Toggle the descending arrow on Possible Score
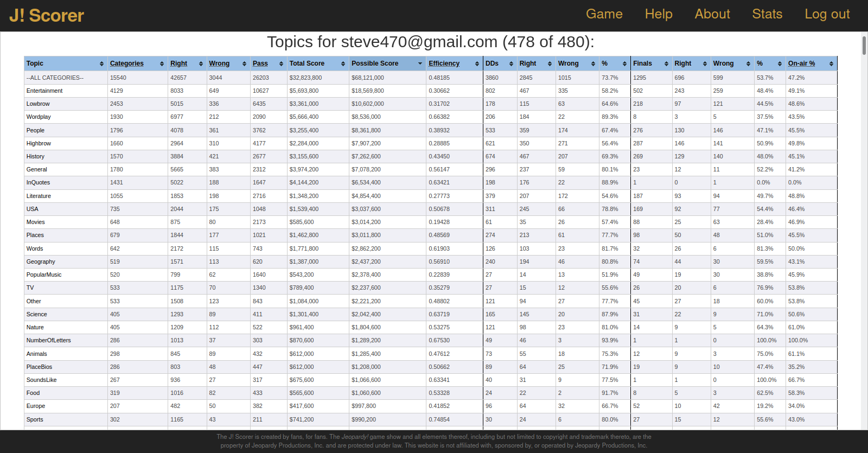 click(420, 64)
